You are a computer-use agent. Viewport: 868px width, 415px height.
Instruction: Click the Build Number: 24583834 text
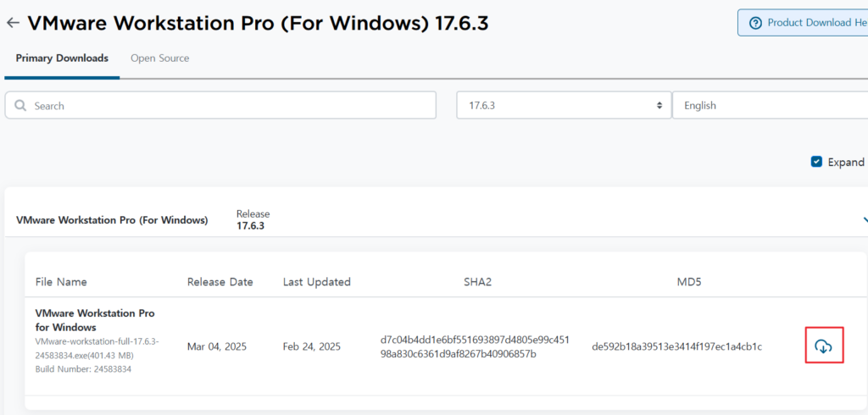tap(83, 368)
